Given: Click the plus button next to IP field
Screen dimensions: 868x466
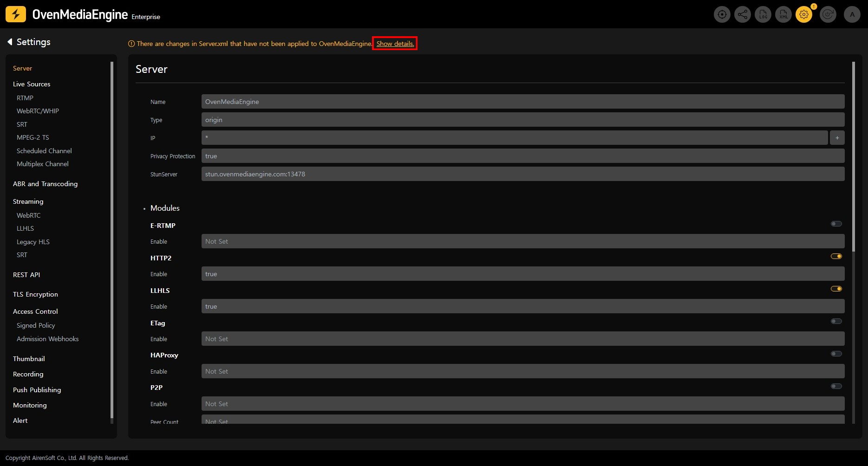Looking at the screenshot, I should 837,138.
